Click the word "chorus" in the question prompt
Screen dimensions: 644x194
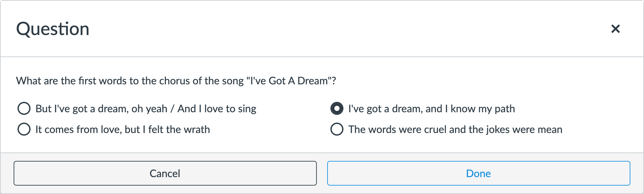[175, 81]
